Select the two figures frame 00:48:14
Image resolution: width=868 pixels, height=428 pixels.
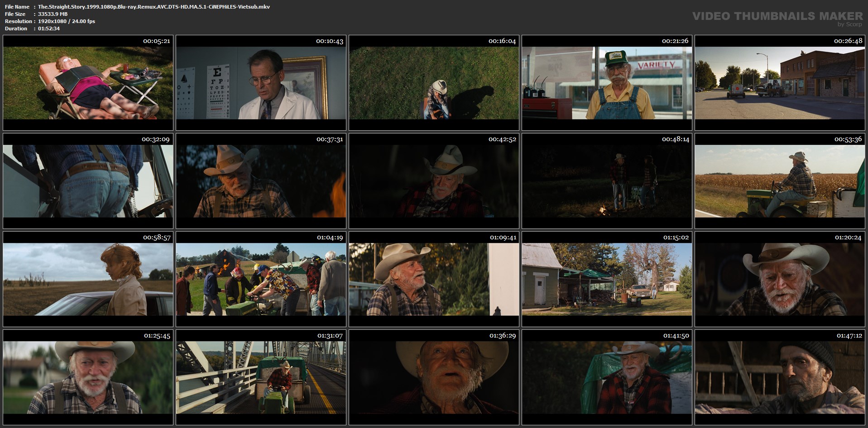click(x=607, y=181)
